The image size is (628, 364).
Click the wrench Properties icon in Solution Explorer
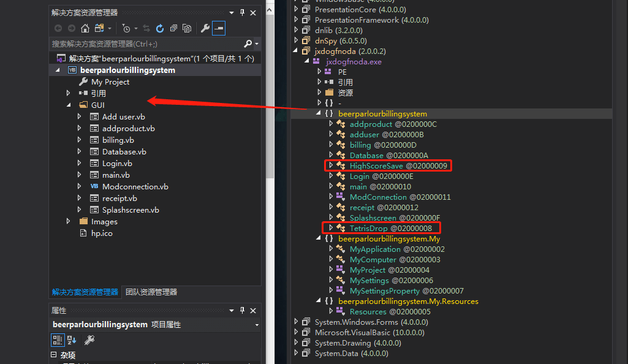205,28
